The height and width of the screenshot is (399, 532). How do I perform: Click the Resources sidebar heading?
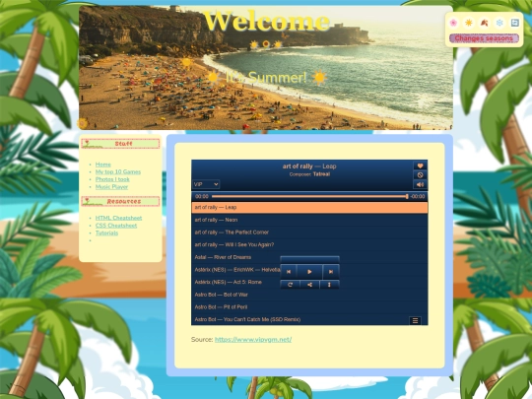click(120, 202)
